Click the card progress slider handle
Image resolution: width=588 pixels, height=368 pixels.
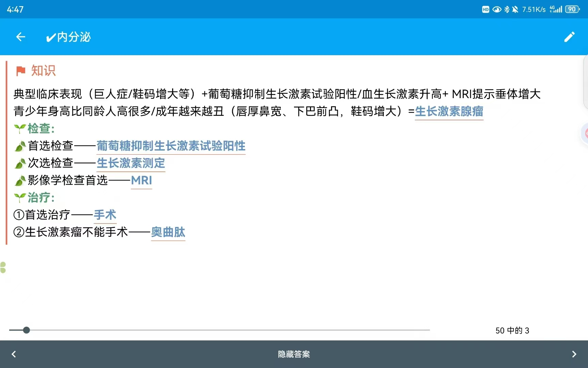pyautogui.click(x=27, y=330)
